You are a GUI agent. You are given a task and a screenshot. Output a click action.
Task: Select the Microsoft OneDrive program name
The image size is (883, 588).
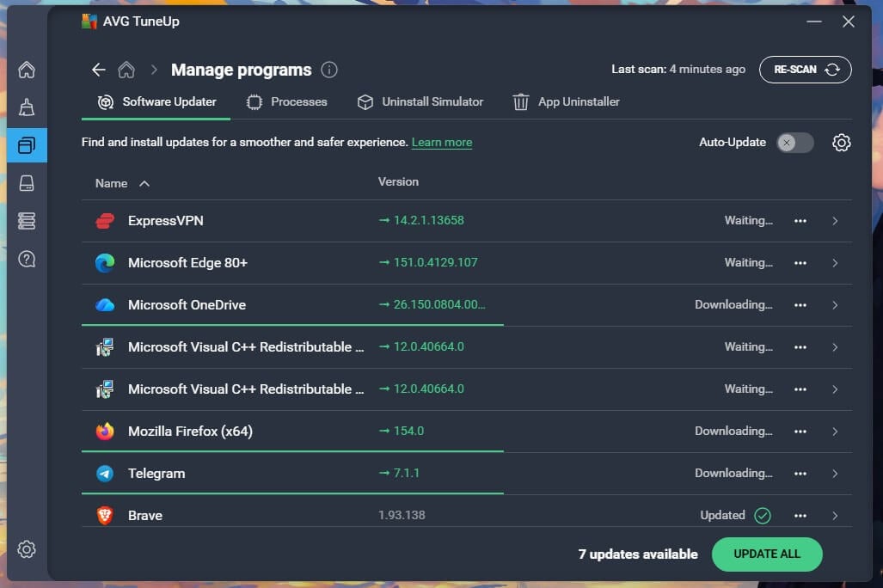187,305
